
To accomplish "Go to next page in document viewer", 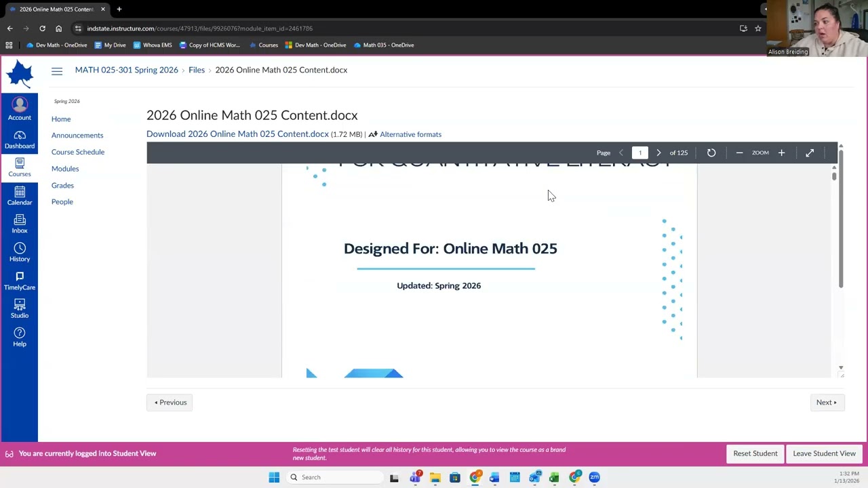I will [x=658, y=153].
